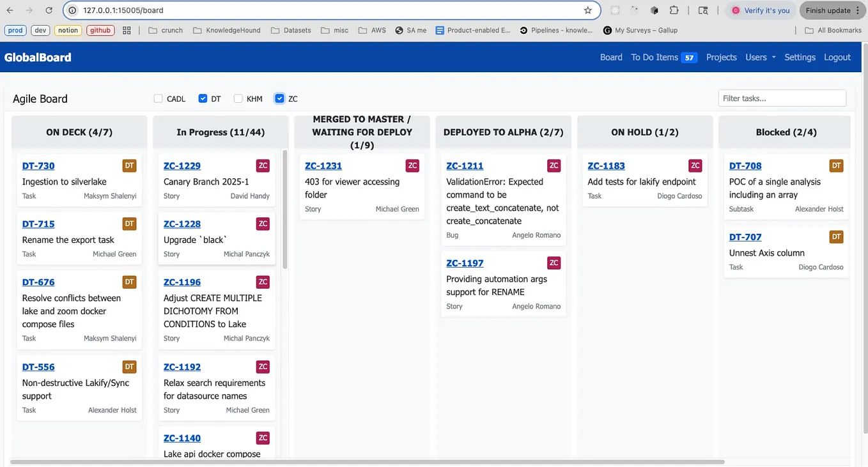Click the apps grid icon on bookmarks bar
Screen dimensions: 868x467
125,30
